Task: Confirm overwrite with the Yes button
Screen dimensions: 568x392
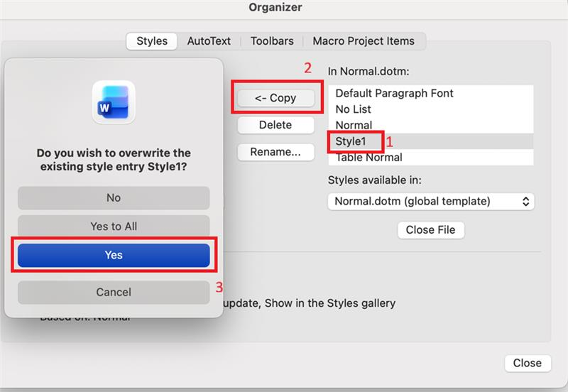Action: point(114,255)
